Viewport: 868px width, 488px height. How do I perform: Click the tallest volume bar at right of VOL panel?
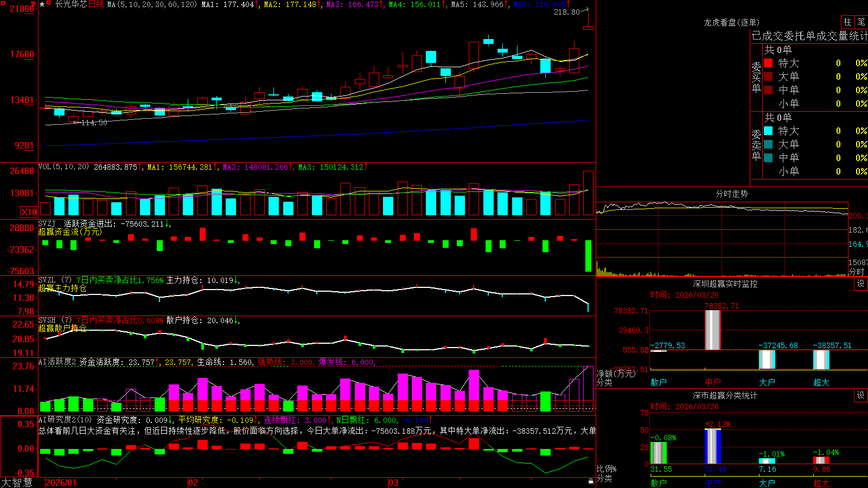(588, 193)
